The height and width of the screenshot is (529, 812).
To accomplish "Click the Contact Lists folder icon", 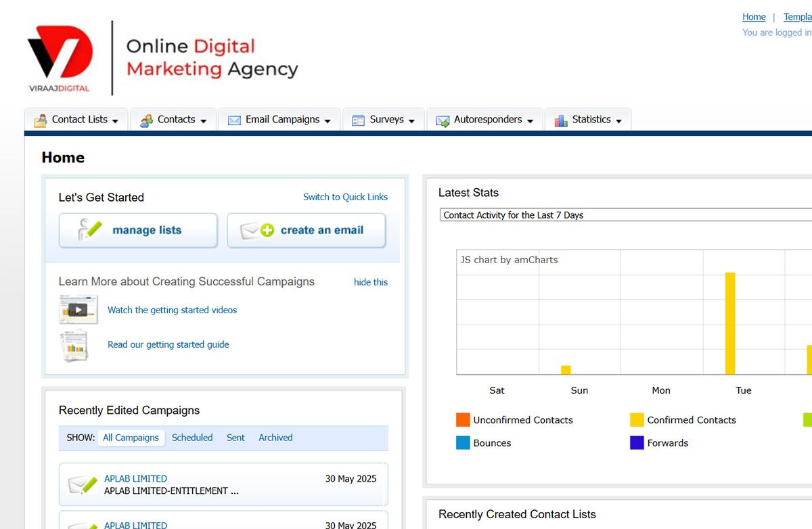I will point(41,120).
